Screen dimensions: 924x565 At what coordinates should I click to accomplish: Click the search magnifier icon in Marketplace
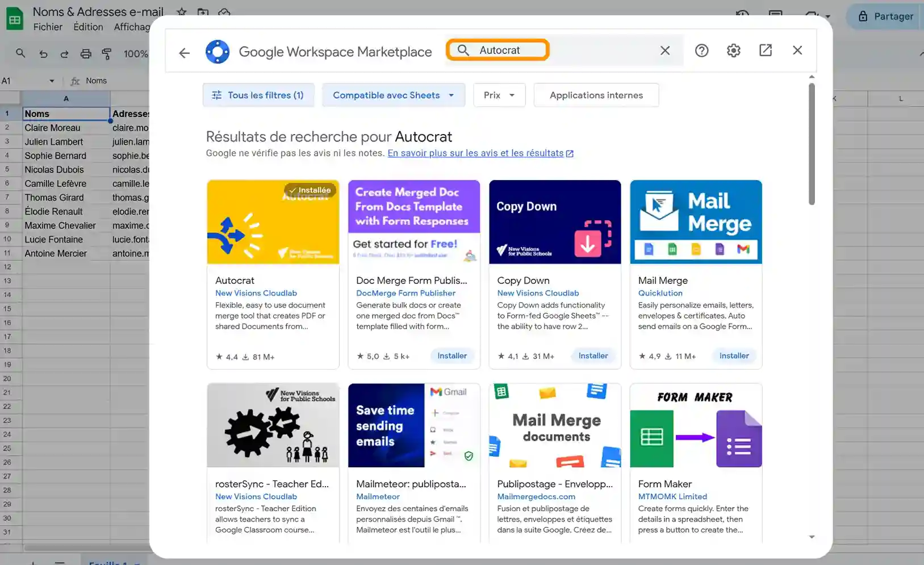pyautogui.click(x=463, y=50)
